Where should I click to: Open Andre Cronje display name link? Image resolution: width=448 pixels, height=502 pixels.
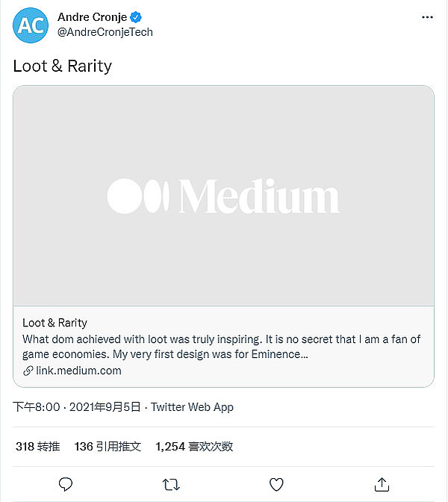click(92, 17)
